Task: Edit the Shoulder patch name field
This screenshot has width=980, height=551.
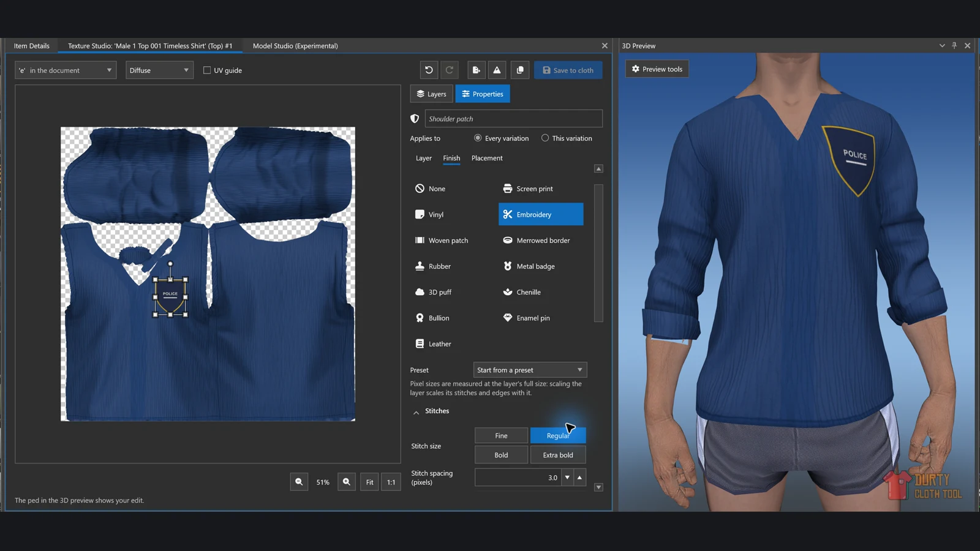Action: click(513, 119)
